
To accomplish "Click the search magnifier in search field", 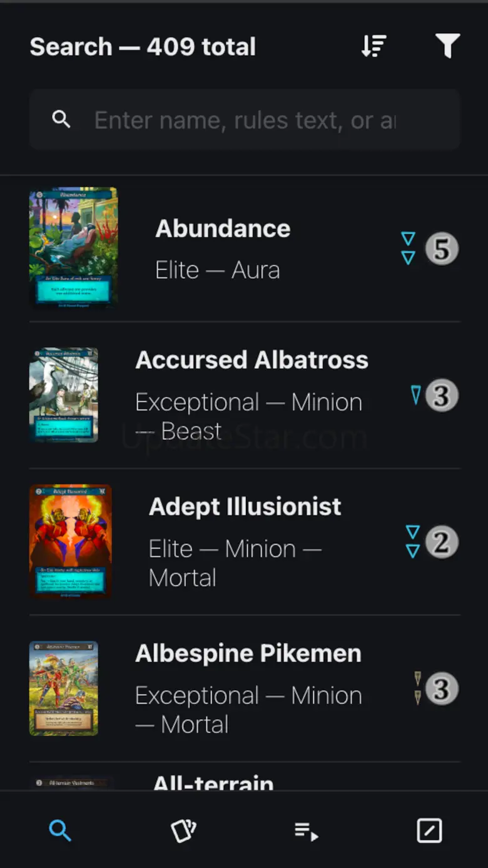I will tap(61, 119).
